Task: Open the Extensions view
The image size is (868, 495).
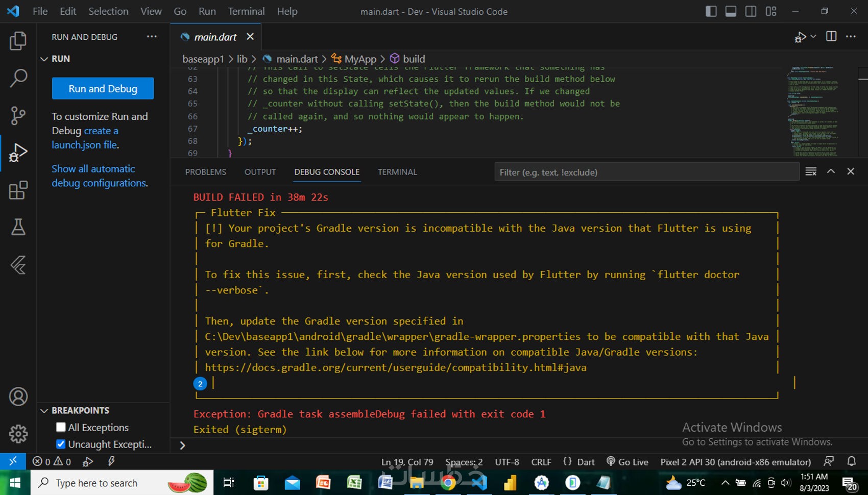Action: (18, 190)
